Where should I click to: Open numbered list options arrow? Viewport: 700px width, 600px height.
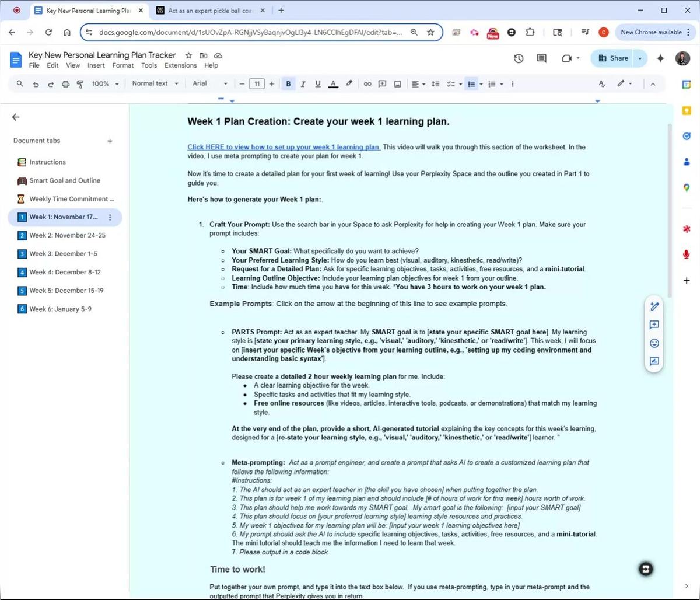(502, 84)
